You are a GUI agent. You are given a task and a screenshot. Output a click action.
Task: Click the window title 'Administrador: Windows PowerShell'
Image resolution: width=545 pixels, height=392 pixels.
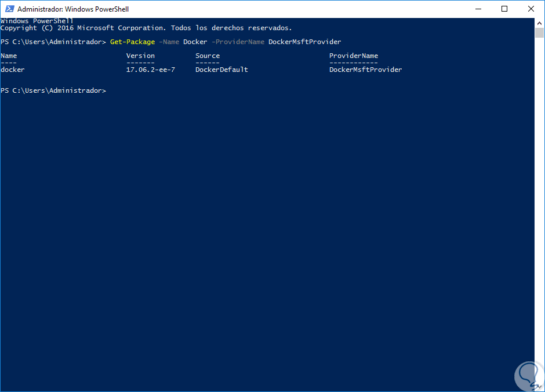[x=73, y=9]
